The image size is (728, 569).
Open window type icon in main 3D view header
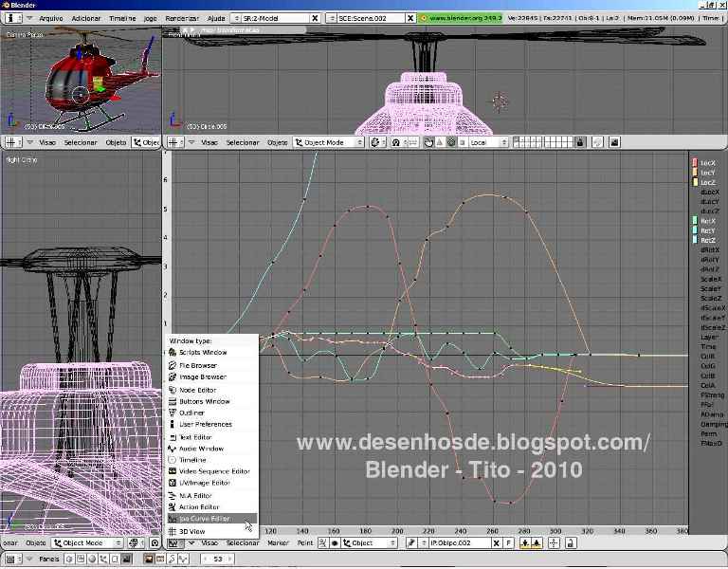tap(175, 142)
